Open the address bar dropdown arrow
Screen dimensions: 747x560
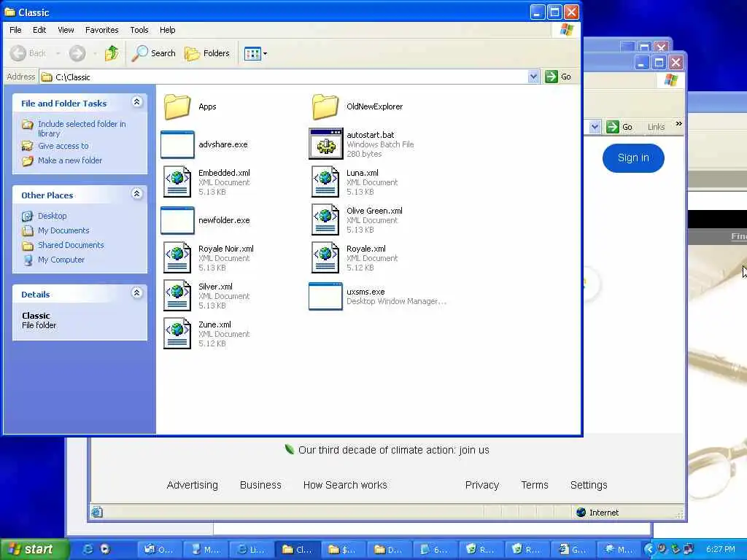pyautogui.click(x=533, y=76)
